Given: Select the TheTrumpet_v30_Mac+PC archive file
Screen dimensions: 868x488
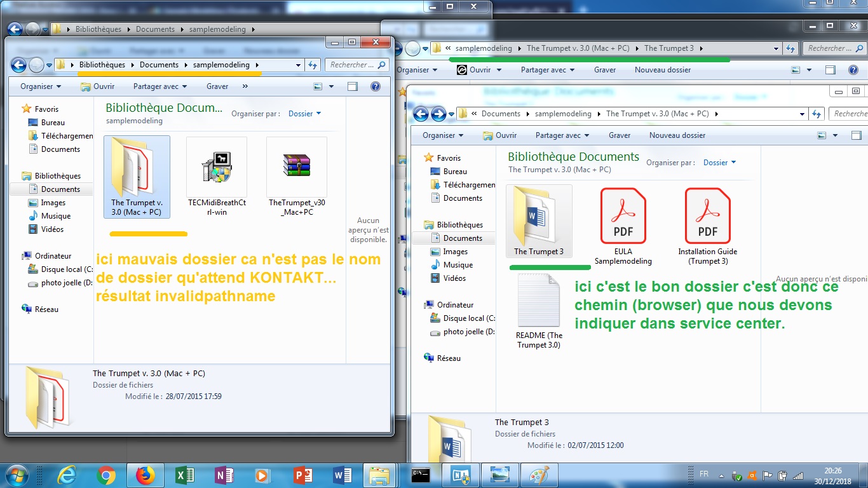Looking at the screenshot, I should click(x=297, y=177).
